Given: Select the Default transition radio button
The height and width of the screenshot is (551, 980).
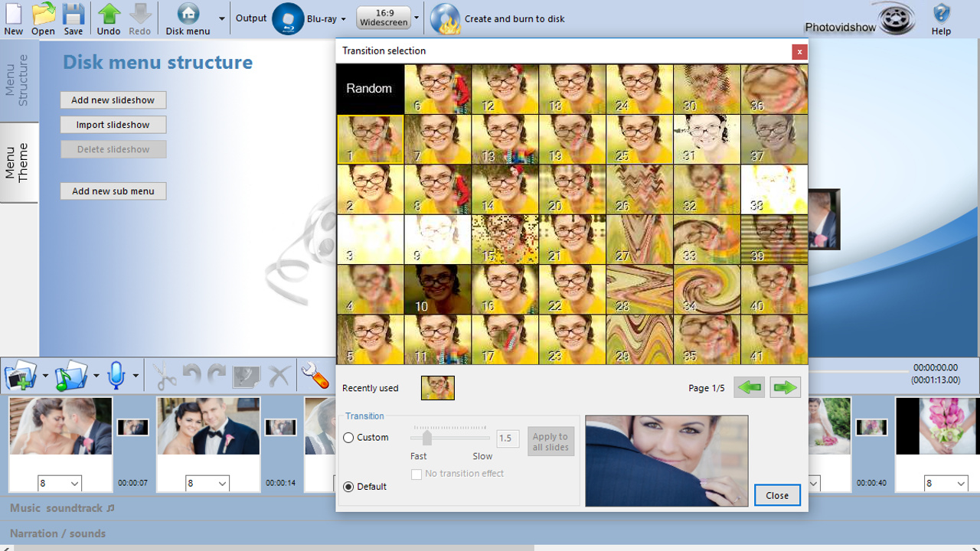Looking at the screenshot, I should tap(348, 487).
